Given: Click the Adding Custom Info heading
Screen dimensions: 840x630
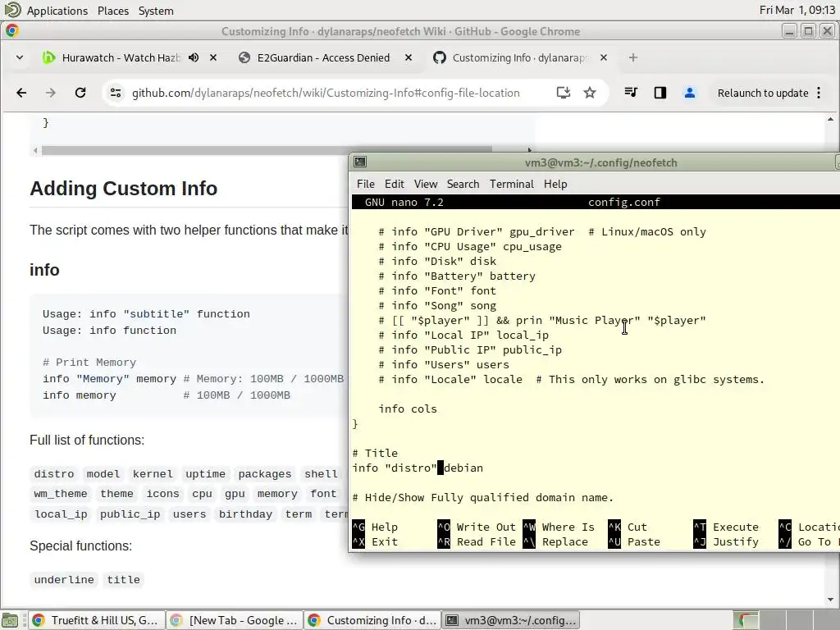Looking at the screenshot, I should point(123,189).
